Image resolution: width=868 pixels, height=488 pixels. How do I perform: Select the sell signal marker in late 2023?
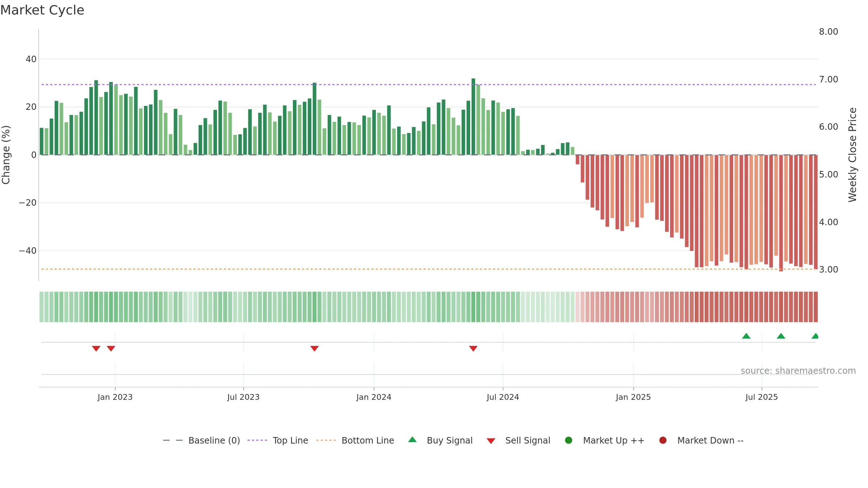tap(314, 348)
